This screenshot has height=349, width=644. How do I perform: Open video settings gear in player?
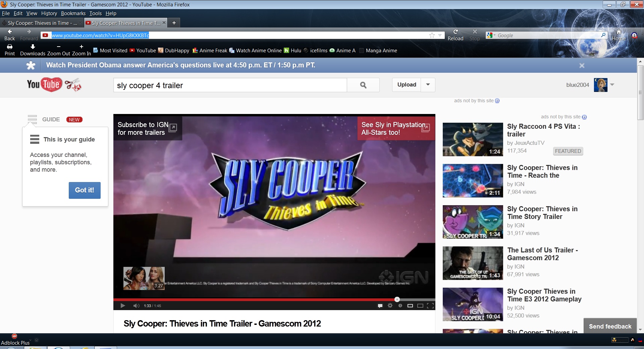coord(390,305)
